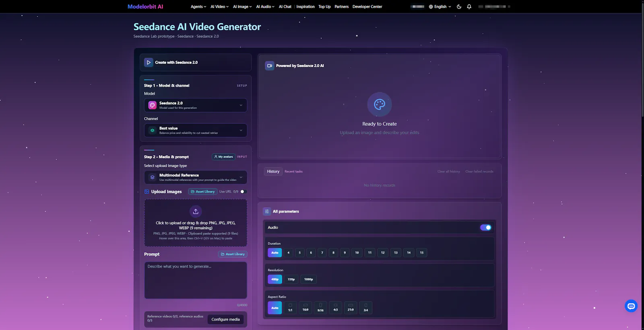
Task: Click Clear all history
Action: [449, 172]
